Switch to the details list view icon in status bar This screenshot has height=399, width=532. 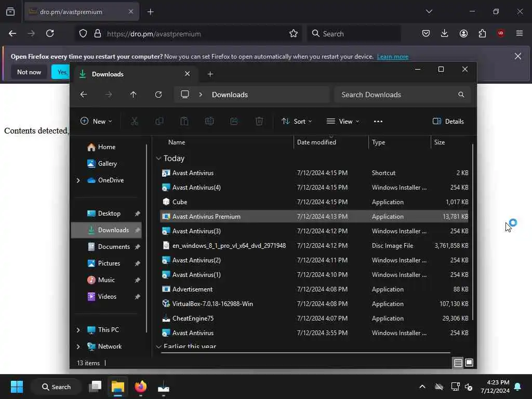click(458, 363)
